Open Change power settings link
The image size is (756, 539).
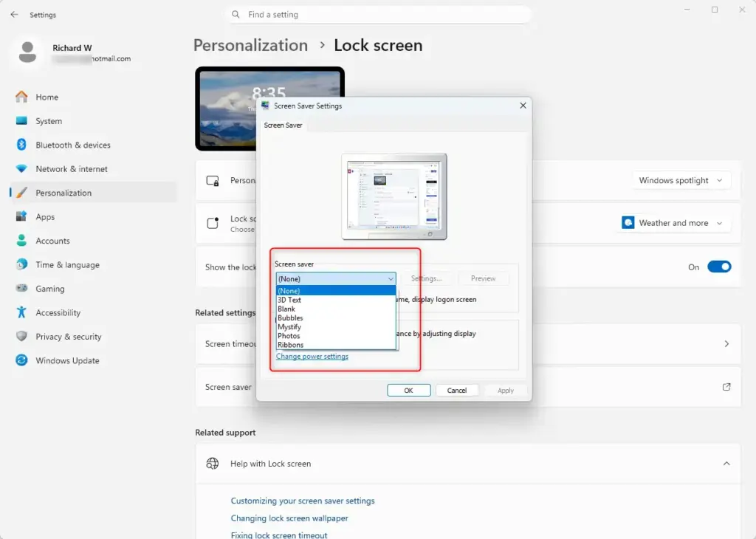click(x=312, y=357)
